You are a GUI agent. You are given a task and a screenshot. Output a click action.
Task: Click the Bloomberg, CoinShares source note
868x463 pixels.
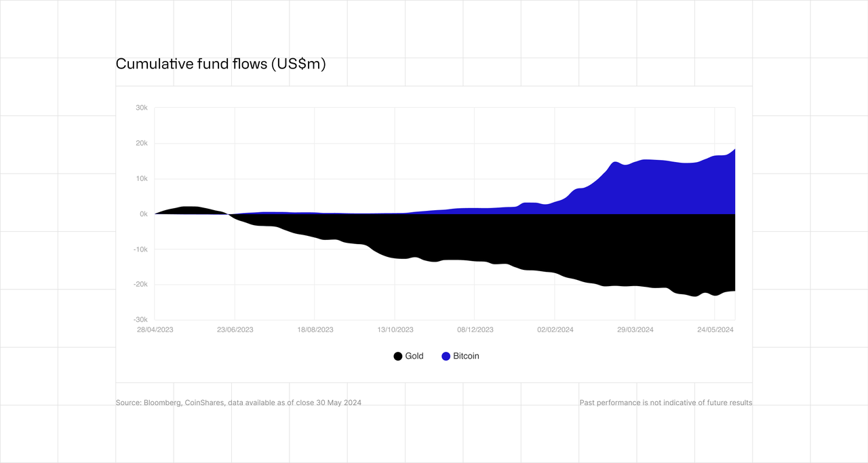click(239, 403)
